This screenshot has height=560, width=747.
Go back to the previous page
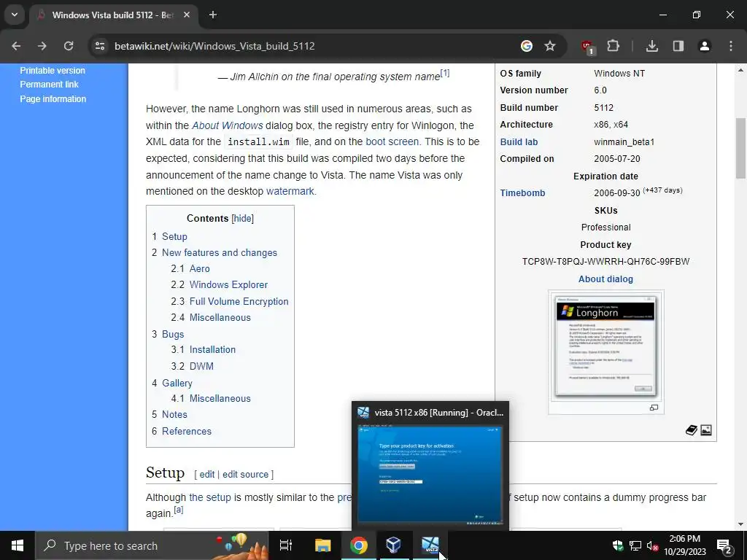tap(16, 46)
